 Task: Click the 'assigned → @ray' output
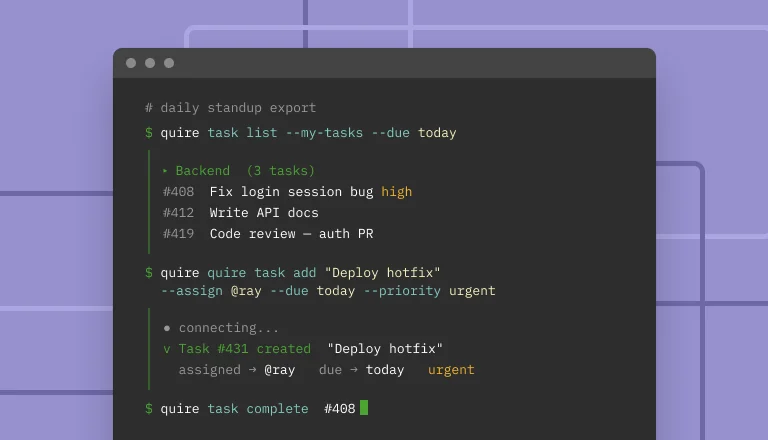[x=237, y=369]
